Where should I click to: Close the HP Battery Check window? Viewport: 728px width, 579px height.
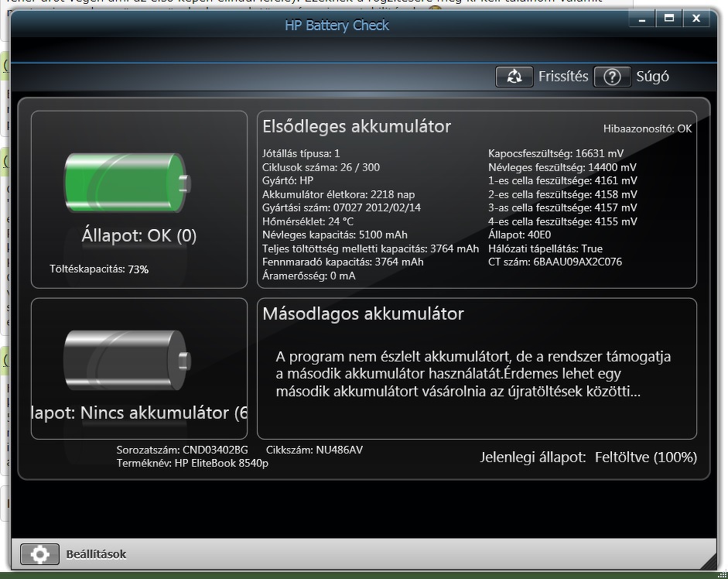[696, 19]
